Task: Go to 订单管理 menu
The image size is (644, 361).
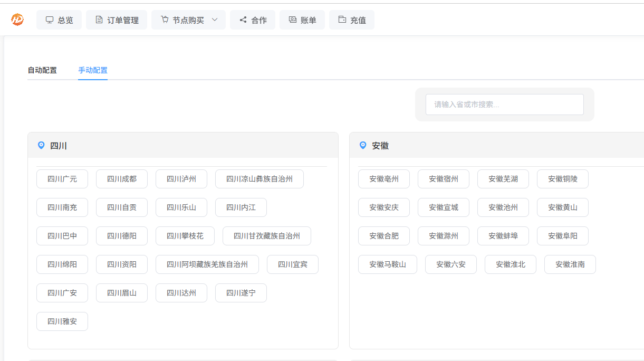Action: pos(117,20)
